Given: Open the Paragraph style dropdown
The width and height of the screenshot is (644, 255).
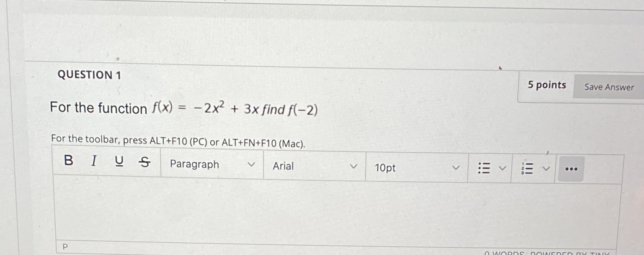Looking at the screenshot, I should [211, 164].
